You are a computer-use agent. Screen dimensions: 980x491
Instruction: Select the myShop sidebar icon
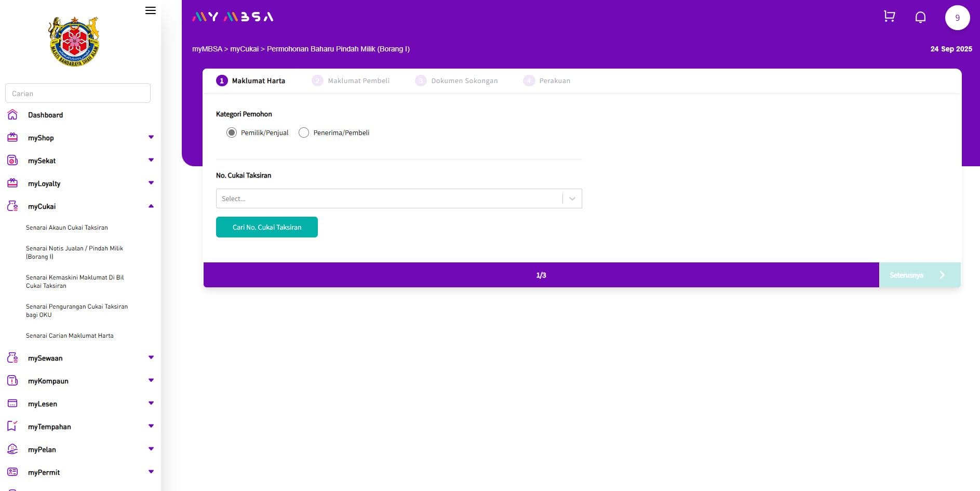coord(12,137)
